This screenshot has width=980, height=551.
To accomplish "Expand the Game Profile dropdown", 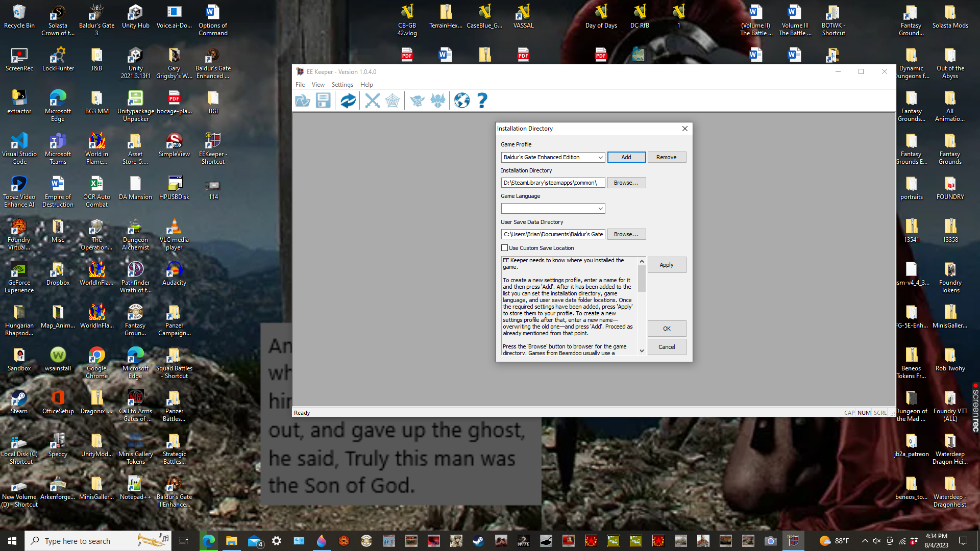I will tap(600, 157).
